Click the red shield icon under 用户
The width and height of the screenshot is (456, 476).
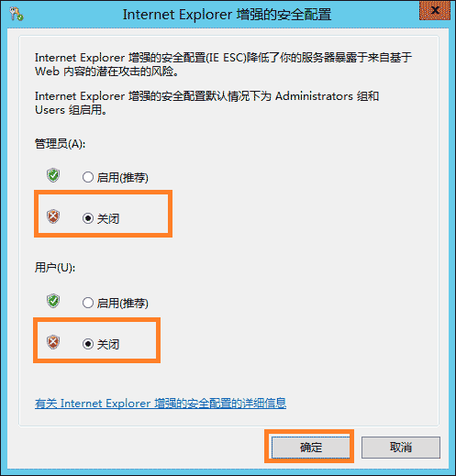click(x=53, y=342)
